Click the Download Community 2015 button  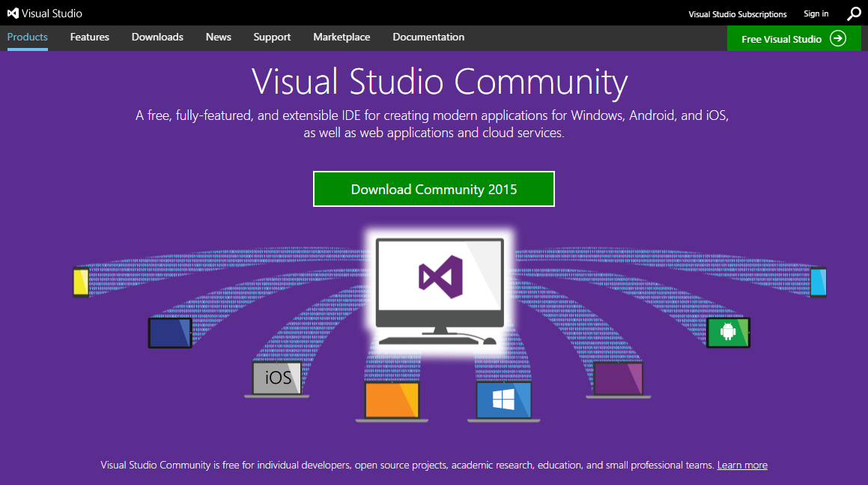click(x=434, y=189)
